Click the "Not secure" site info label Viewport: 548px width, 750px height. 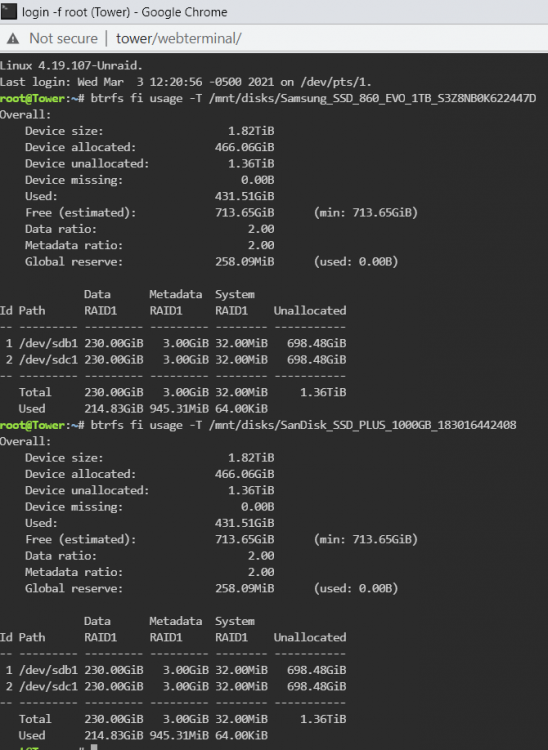click(x=63, y=38)
